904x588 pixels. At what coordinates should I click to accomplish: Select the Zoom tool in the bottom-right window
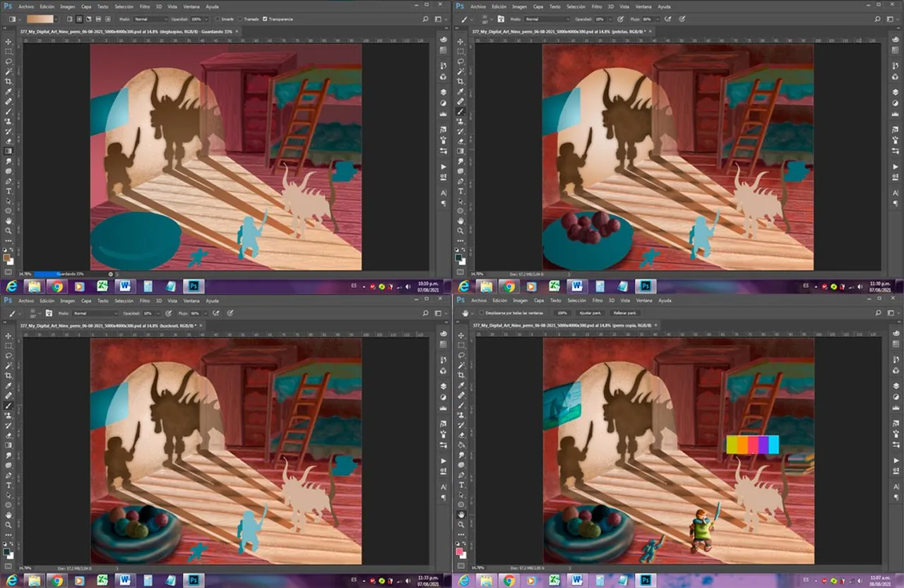[460, 524]
